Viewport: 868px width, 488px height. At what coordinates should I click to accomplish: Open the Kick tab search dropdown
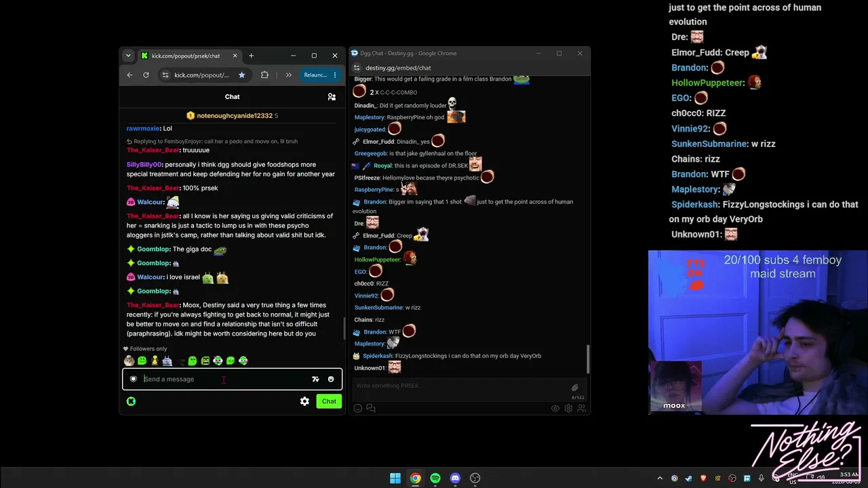pos(128,56)
